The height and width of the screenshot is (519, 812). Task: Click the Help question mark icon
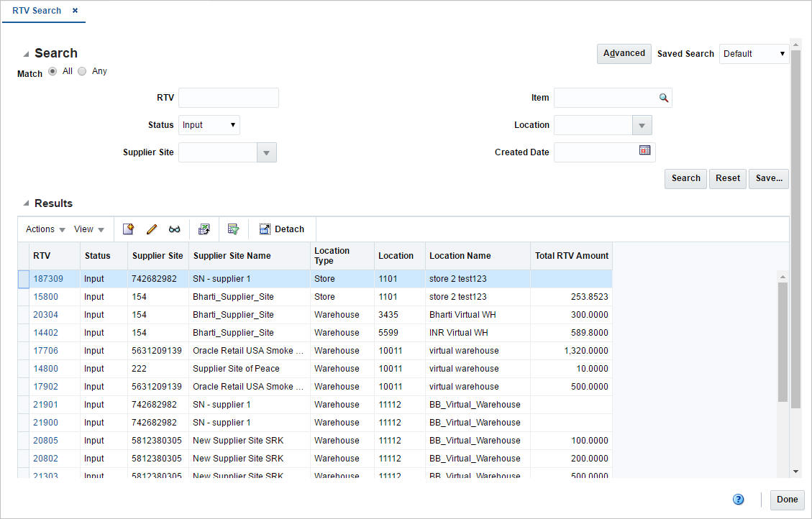click(738, 499)
